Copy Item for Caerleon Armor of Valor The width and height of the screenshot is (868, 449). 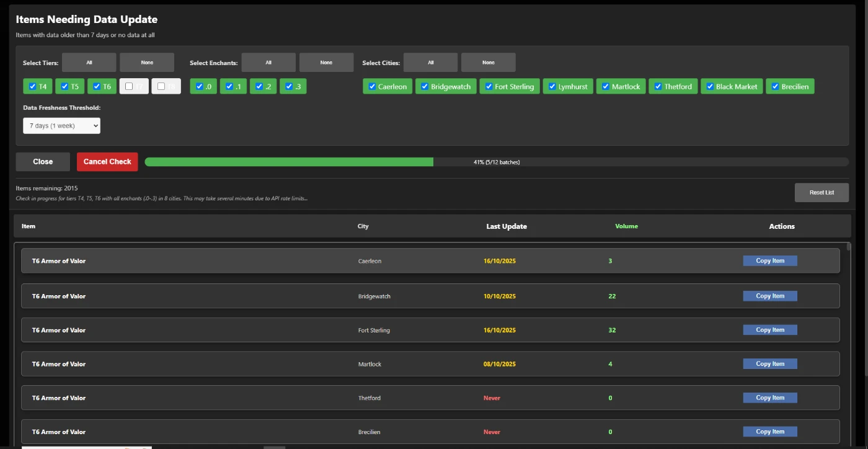[x=770, y=261]
